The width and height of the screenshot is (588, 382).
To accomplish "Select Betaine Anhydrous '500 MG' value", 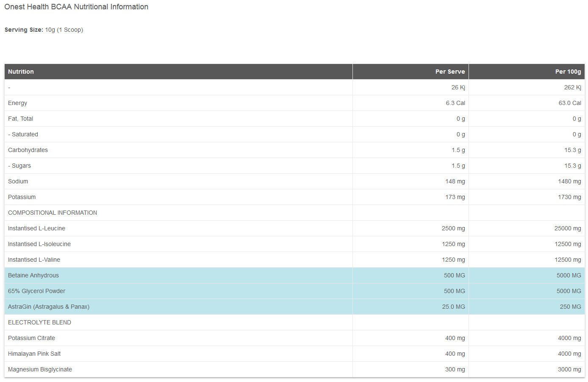I will (454, 275).
